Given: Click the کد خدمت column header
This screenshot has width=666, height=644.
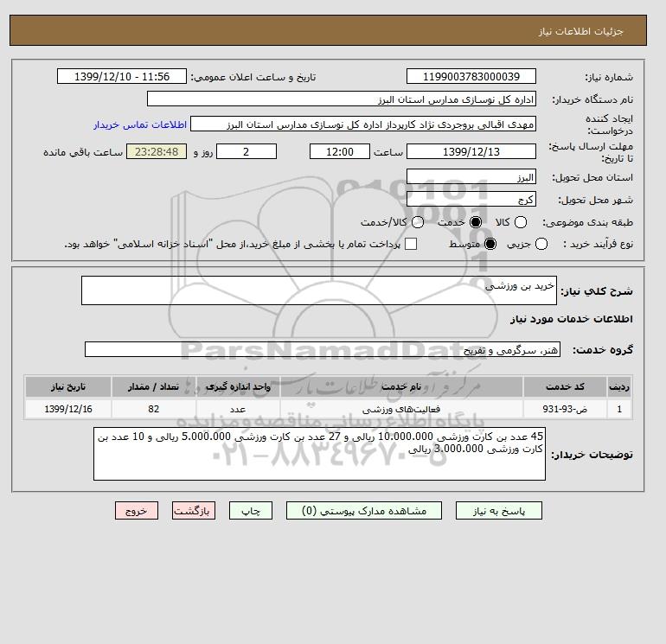Looking at the screenshot, I should click(566, 386).
